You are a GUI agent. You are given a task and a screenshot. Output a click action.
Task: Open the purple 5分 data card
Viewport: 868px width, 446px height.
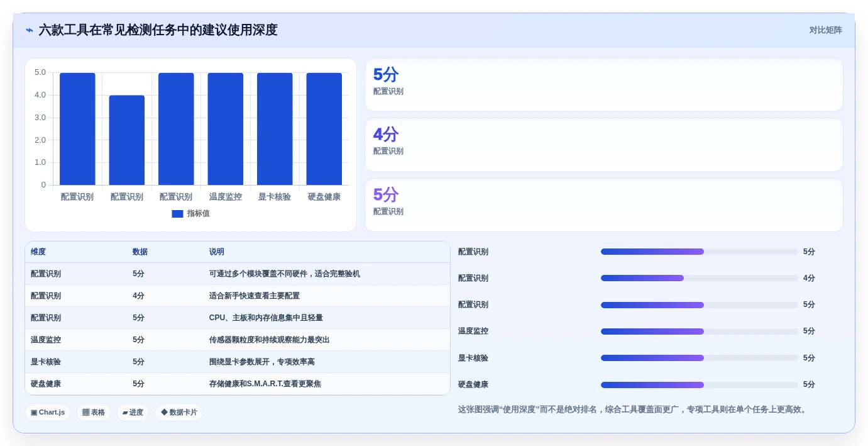point(604,205)
